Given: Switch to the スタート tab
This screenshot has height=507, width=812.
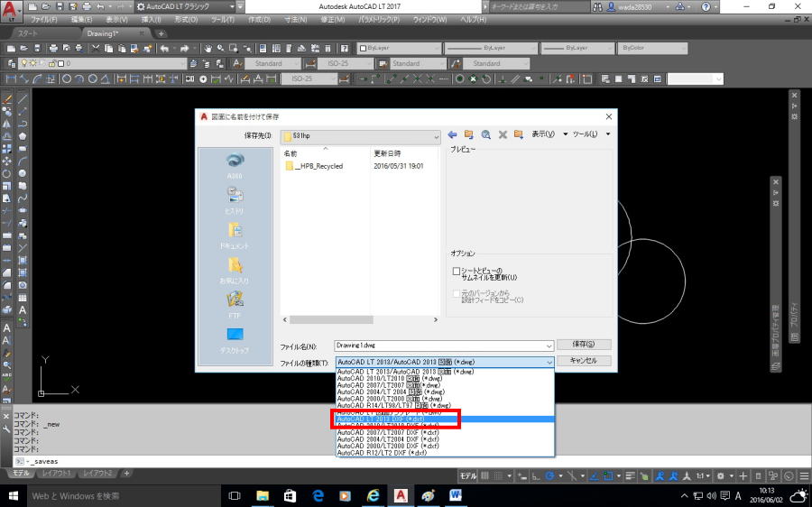Looking at the screenshot, I should [x=28, y=33].
